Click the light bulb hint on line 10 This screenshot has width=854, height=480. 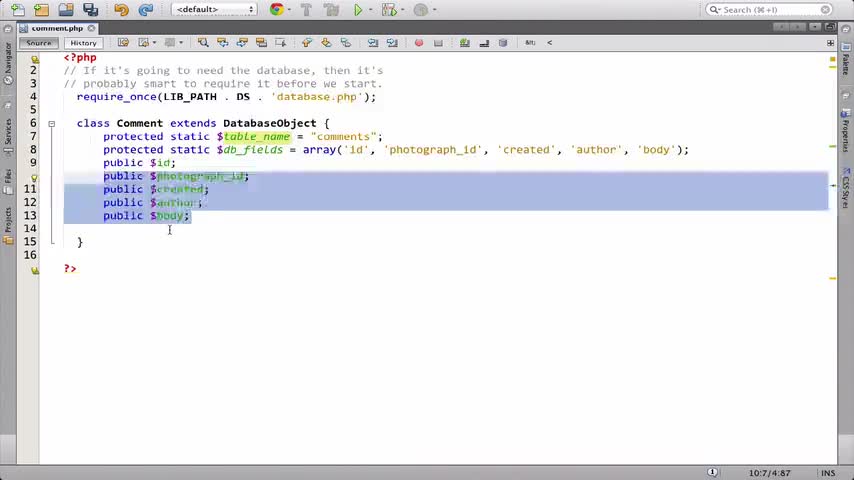34,178
